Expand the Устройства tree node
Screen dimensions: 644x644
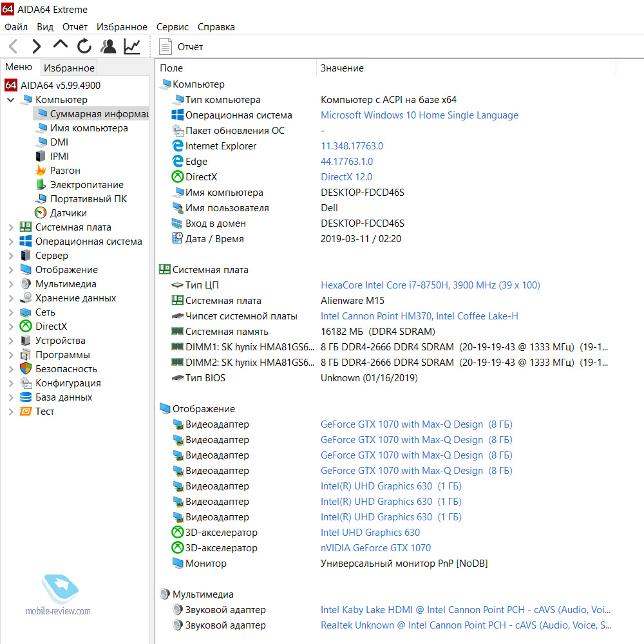(x=11, y=341)
